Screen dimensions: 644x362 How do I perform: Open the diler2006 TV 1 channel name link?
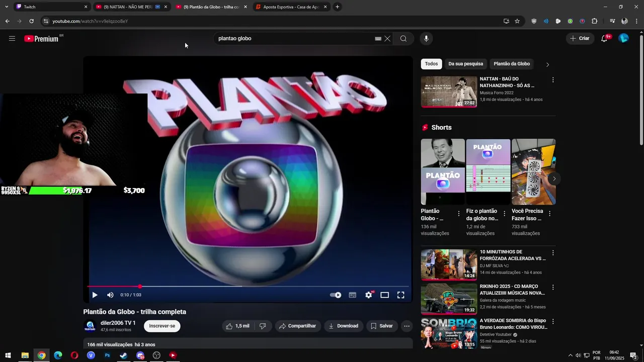(x=118, y=323)
